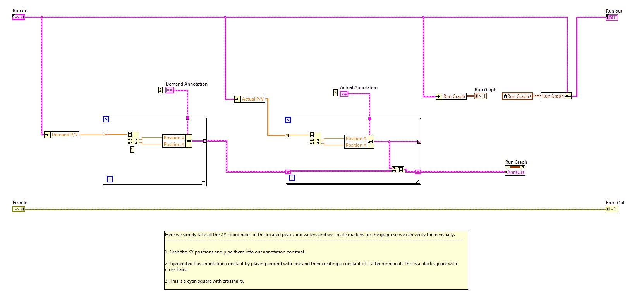644x298 pixels.
Task: Select the Demand Annotation constant
Action: tap(170, 90)
